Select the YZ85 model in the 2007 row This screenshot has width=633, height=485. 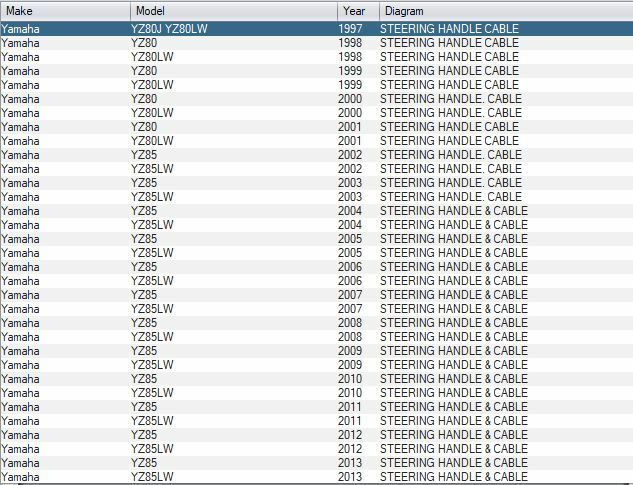[x=144, y=295]
